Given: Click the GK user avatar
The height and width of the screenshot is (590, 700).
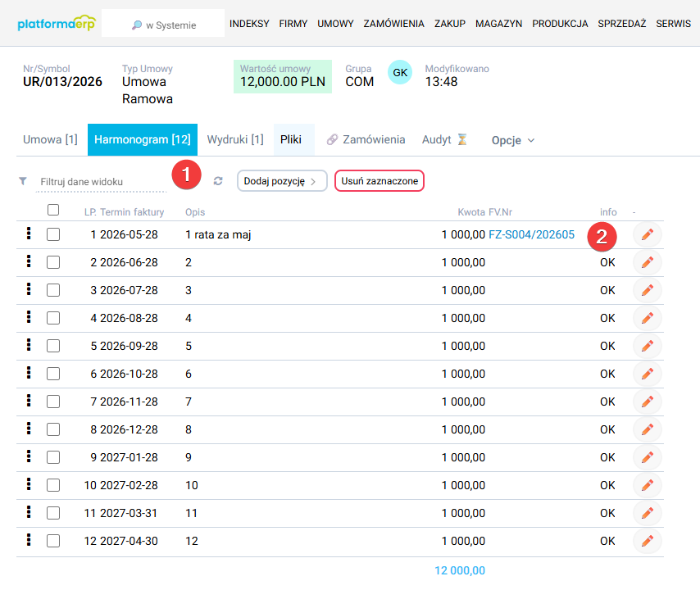Looking at the screenshot, I should click(400, 72).
